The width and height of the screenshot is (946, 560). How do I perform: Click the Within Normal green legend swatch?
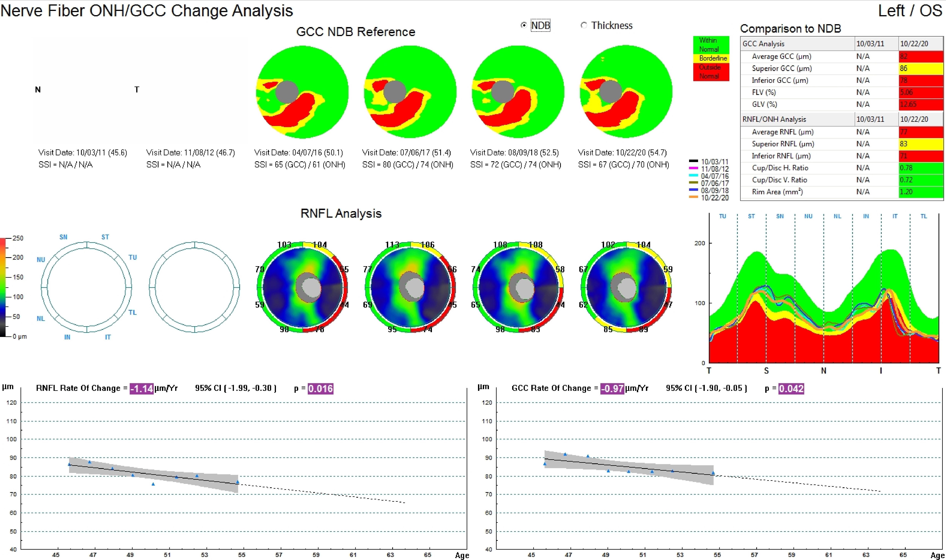pyautogui.click(x=711, y=45)
